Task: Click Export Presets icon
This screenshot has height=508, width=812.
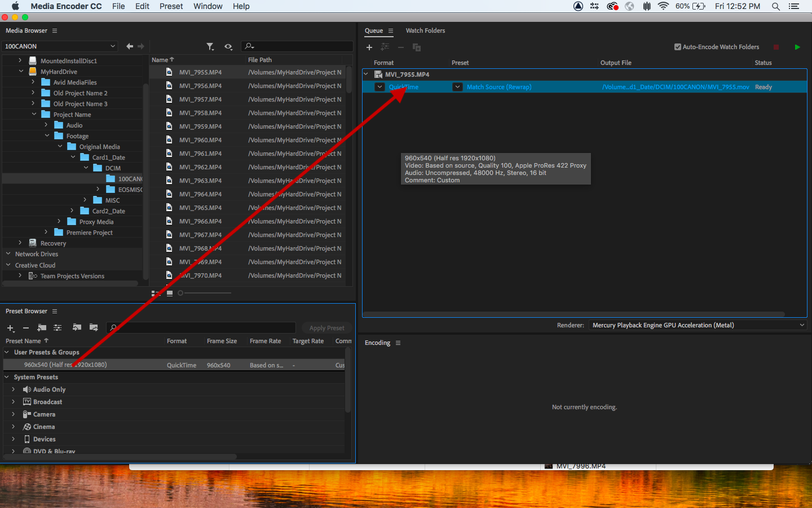Action: [94, 328]
